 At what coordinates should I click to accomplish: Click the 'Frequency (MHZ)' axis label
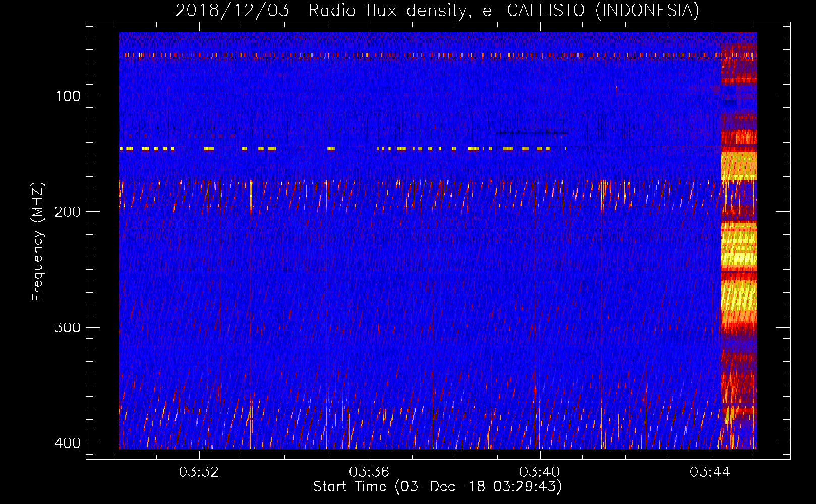pyautogui.click(x=38, y=241)
